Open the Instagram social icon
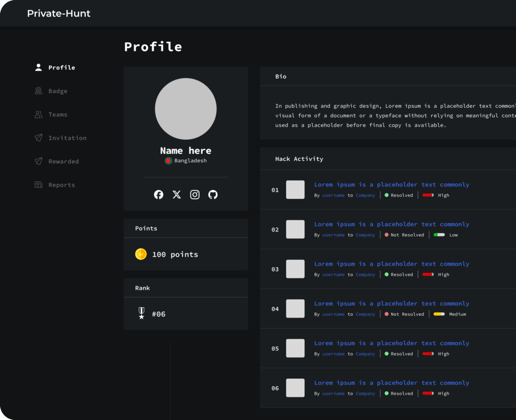Viewport: 516px width, 420px height. (195, 195)
